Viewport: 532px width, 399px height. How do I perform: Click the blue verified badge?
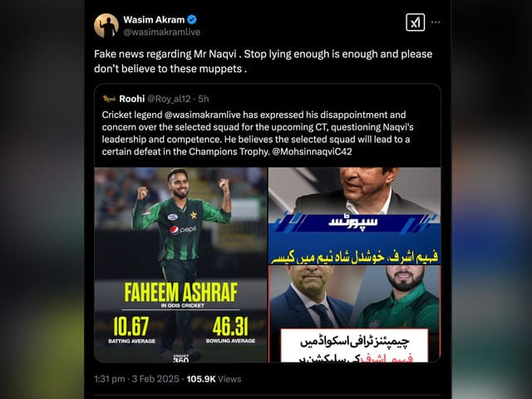pos(192,20)
